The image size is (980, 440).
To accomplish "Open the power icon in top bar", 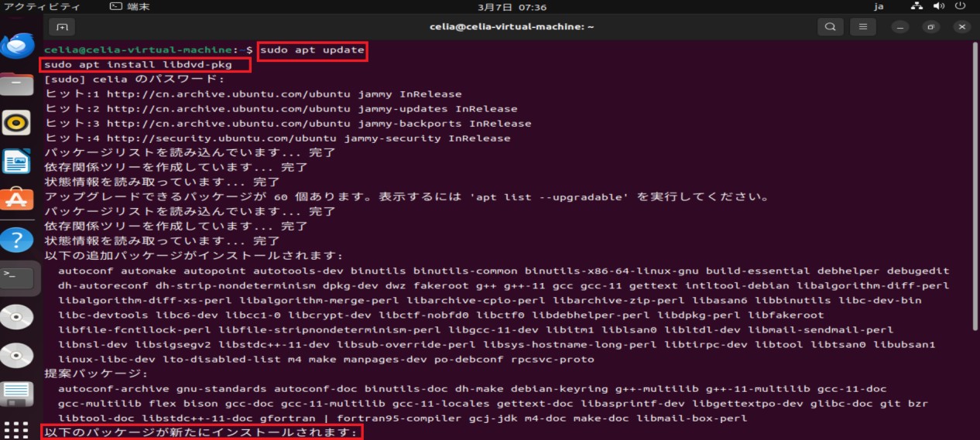I will (x=961, y=6).
